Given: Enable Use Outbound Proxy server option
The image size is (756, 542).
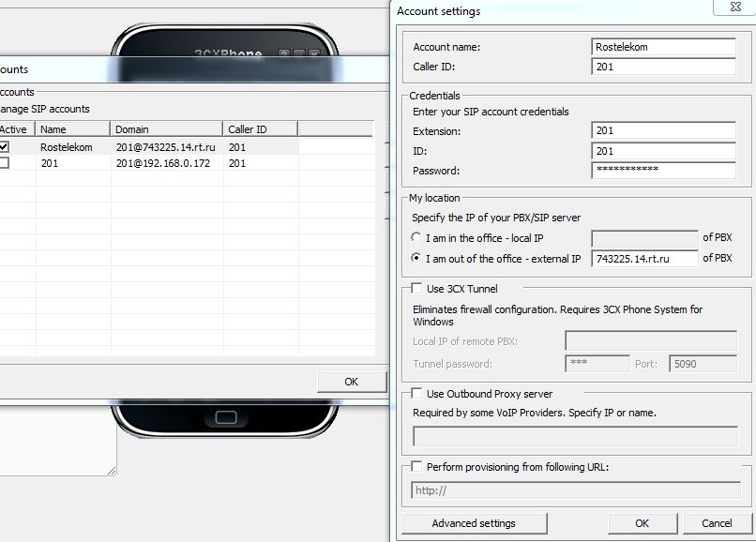Looking at the screenshot, I should click(x=417, y=394).
